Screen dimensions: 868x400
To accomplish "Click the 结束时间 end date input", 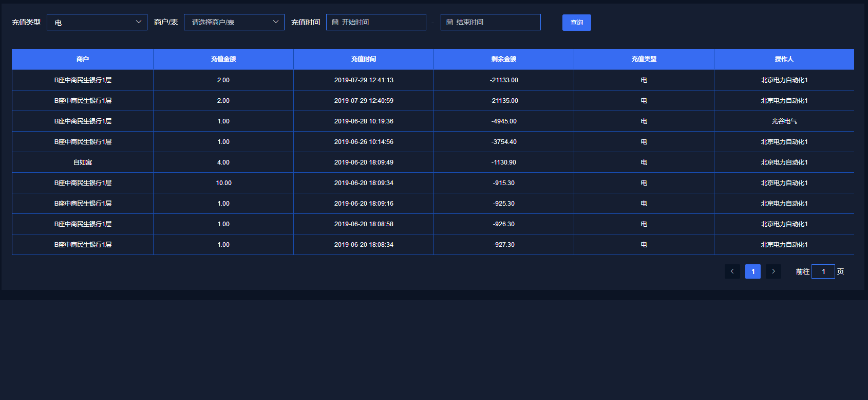I will (495, 22).
